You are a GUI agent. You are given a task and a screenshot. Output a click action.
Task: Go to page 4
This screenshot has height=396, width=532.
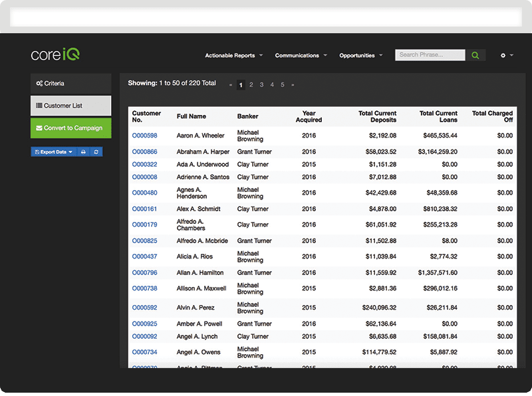272,85
